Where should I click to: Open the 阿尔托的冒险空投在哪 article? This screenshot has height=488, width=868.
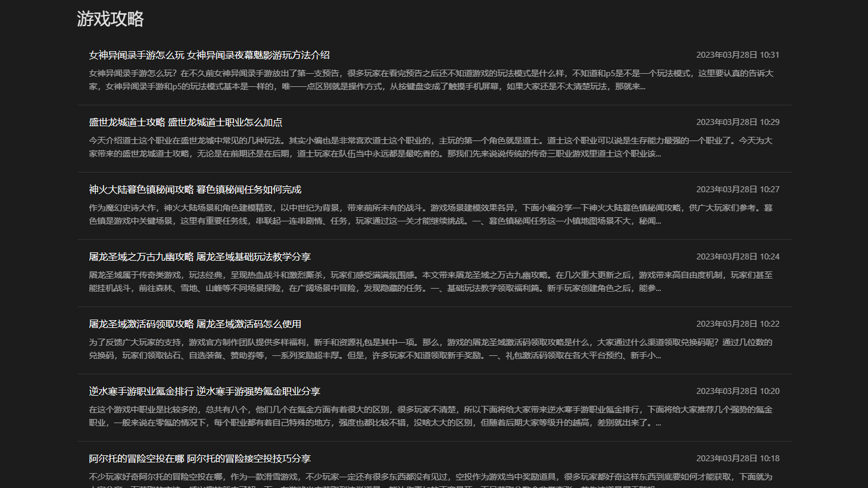199,458
